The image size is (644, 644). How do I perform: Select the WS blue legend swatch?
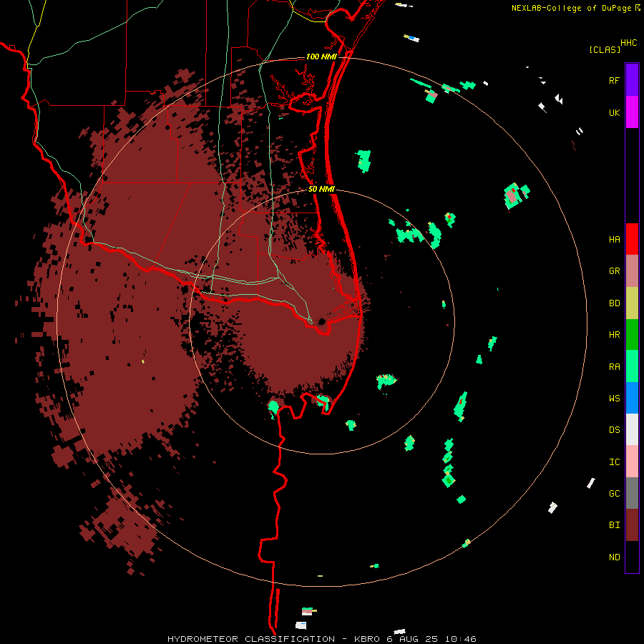[x=632, y=398]
